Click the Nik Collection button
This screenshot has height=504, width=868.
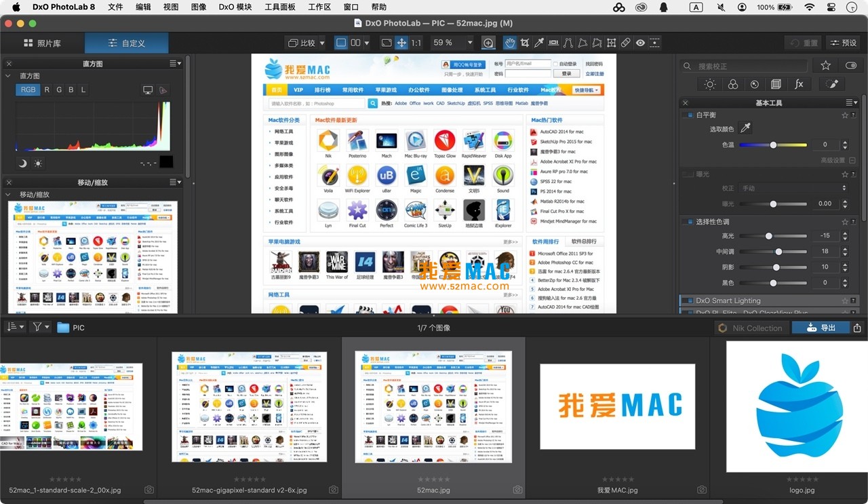[751, 328]
